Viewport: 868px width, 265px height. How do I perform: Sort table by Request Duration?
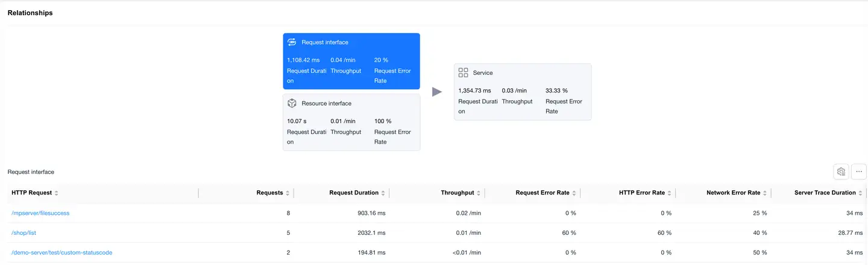tap(383, 193)
